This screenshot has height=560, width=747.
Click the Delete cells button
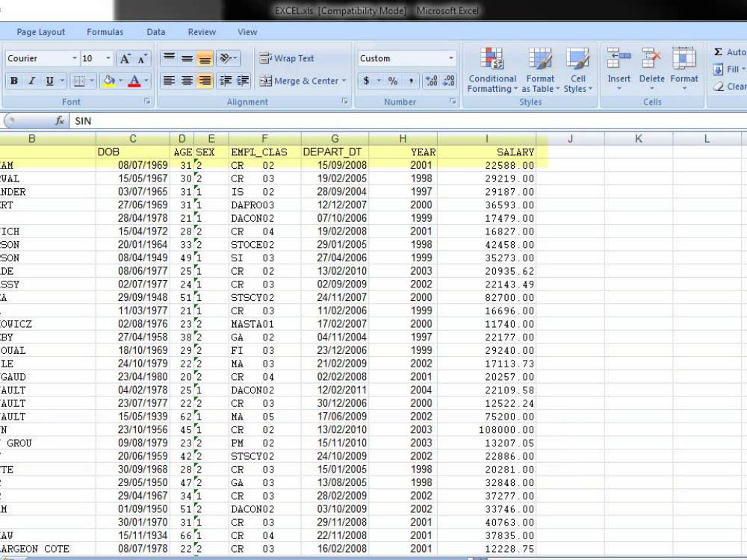tap(651, 69)
